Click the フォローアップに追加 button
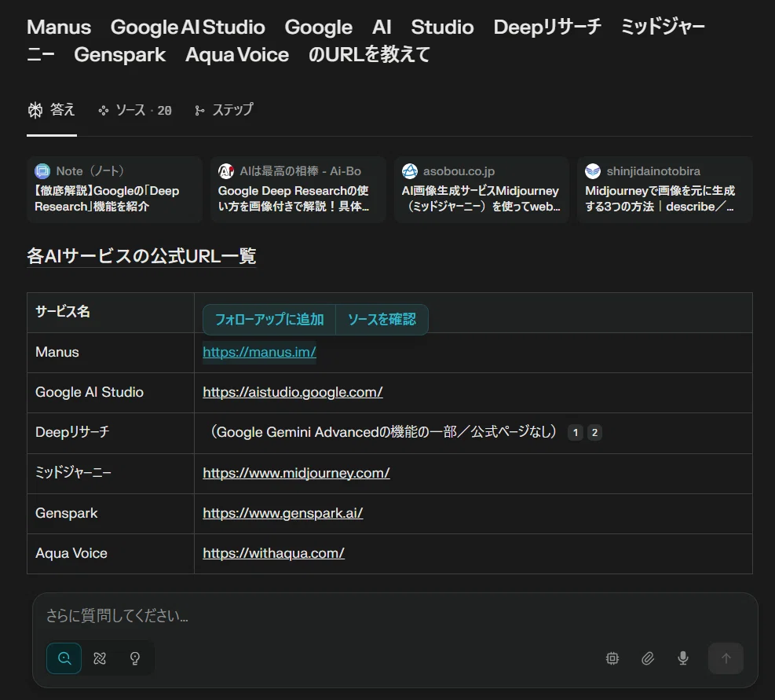 [269, 320]
